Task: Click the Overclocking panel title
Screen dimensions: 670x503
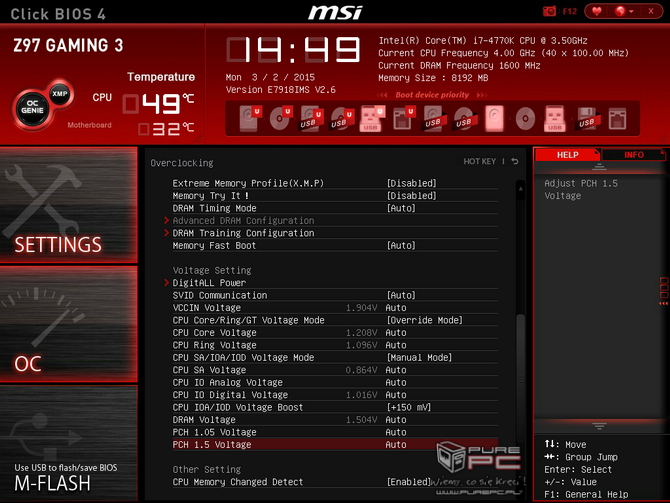Action: (182, 163)
